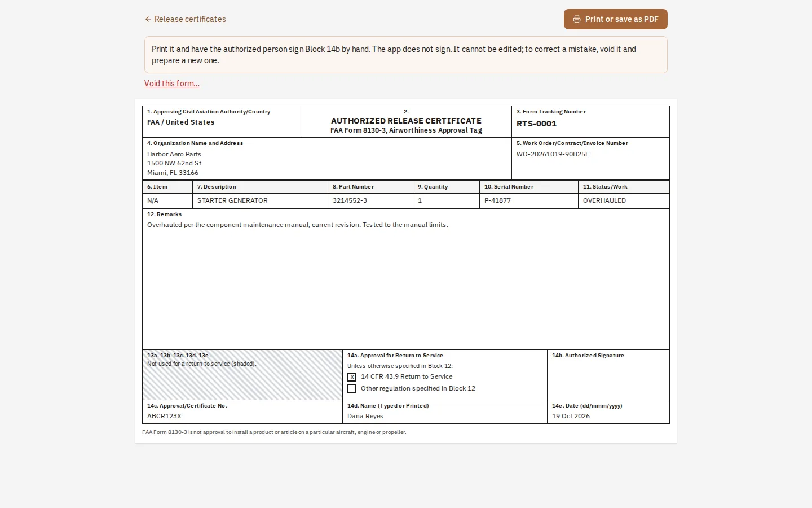This screenshot has height=508, width=812.
Task: Select the approval certificate number ABCR123X
Action: click(x=164, y=416)
